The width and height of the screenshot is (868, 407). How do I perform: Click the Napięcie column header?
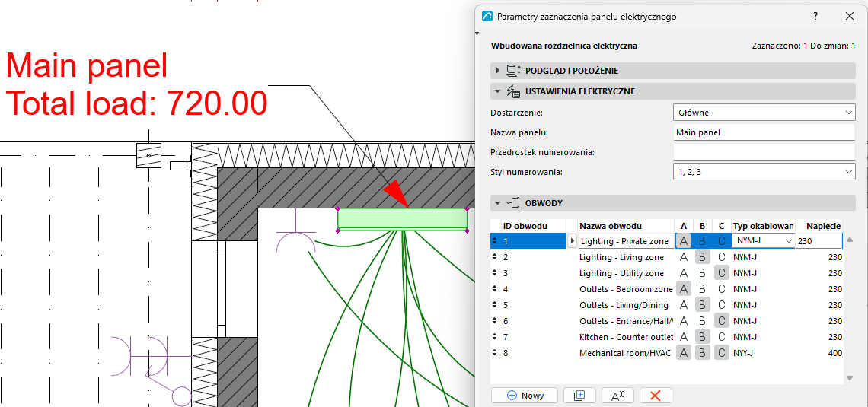click(x=820, y=226)
